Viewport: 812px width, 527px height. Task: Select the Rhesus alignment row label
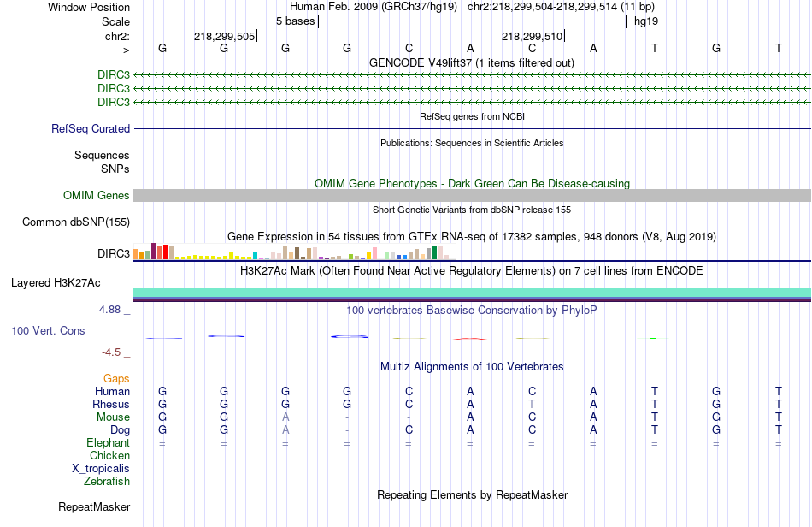[x=111, y=404]
